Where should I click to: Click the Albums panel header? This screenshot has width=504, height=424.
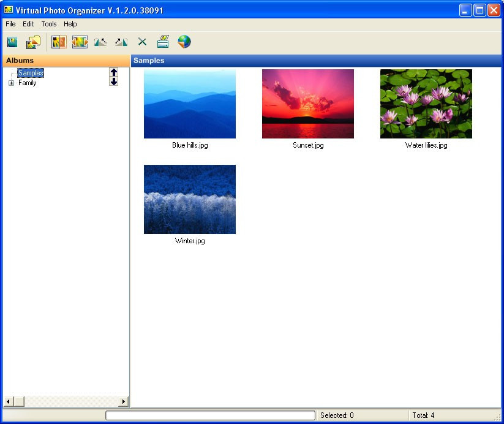(x=66, y=61)
